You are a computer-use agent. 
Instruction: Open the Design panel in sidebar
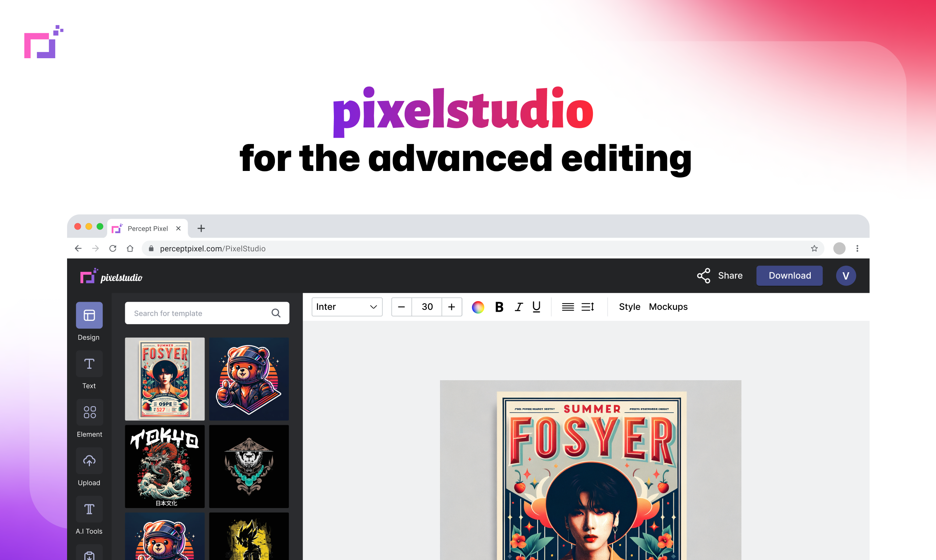pyautogui.click(x=89, y=315)
